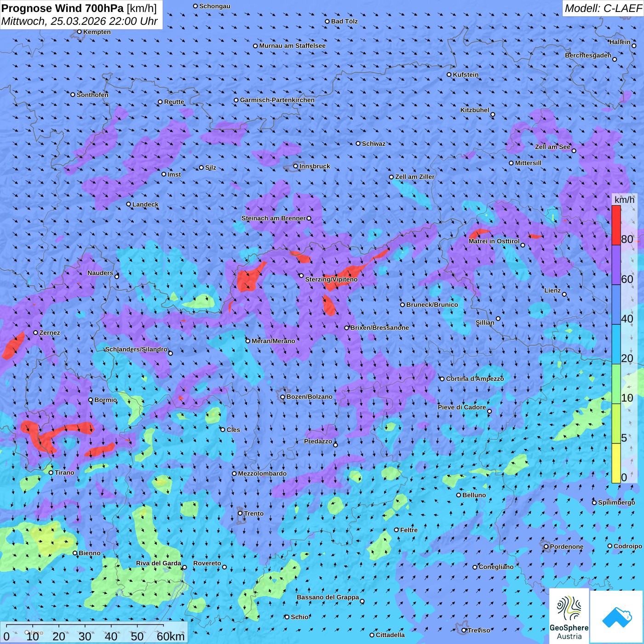The width and height of the screenshot is (644, 644).
Task: Click the purple 60 km/h legend swatch
Action: 616,265
